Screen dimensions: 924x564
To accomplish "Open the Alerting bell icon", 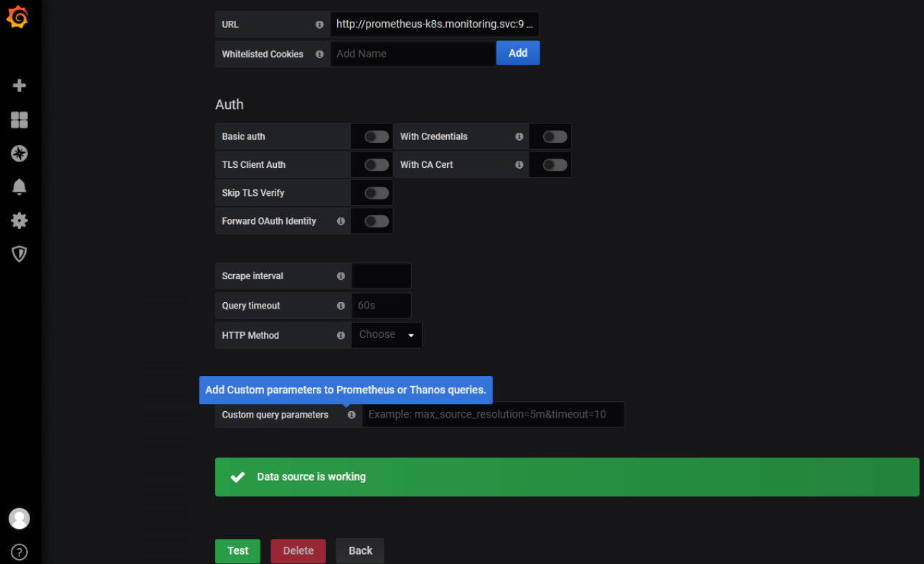I will (x=19, y=187).
